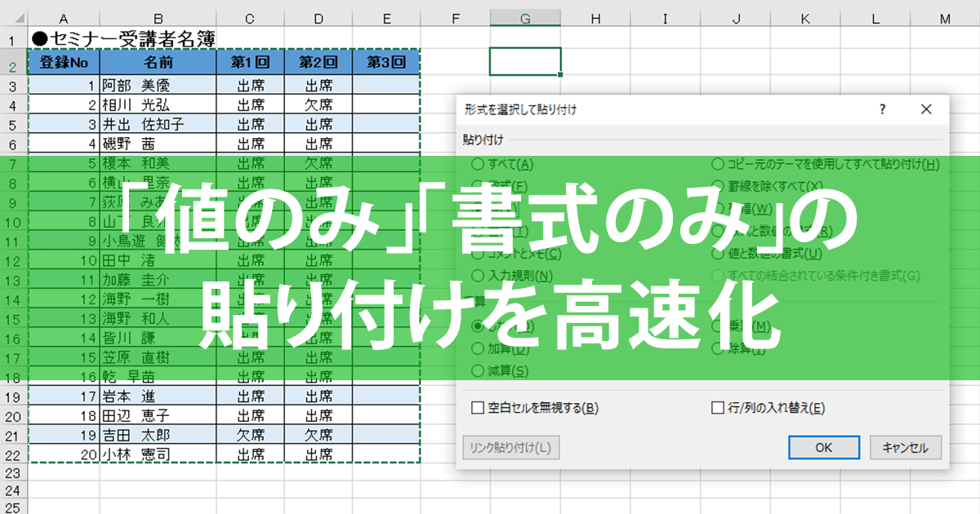Screen dimensions: 980x514
Task: Select column A header
Action: coord(64,18)
